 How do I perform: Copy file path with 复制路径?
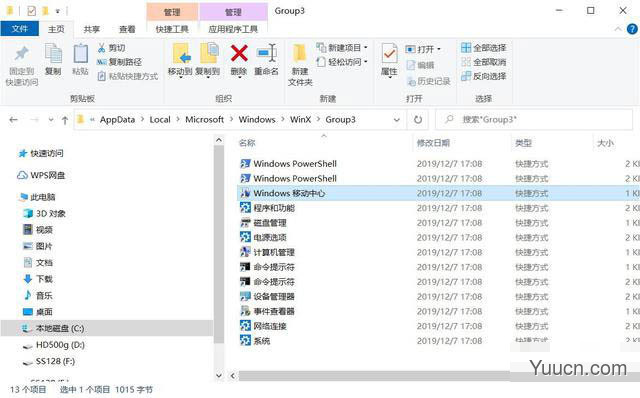pos(119,62)
